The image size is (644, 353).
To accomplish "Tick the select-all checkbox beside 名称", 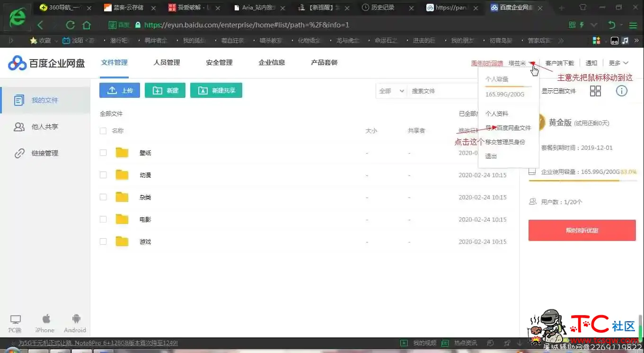I will coord(103,131).
